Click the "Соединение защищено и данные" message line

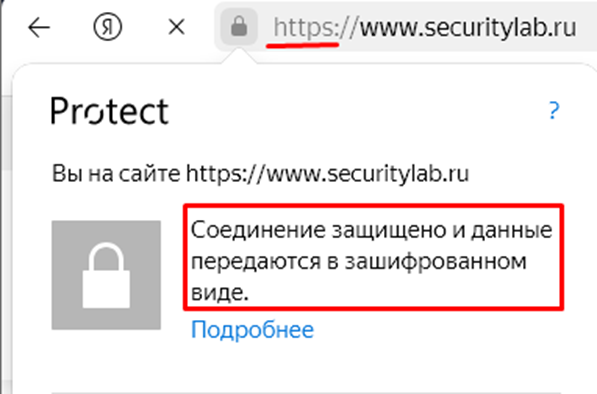pos(372,230)
